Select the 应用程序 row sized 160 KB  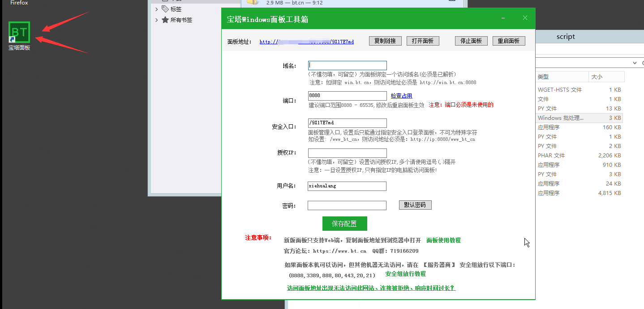click(580, 127)
